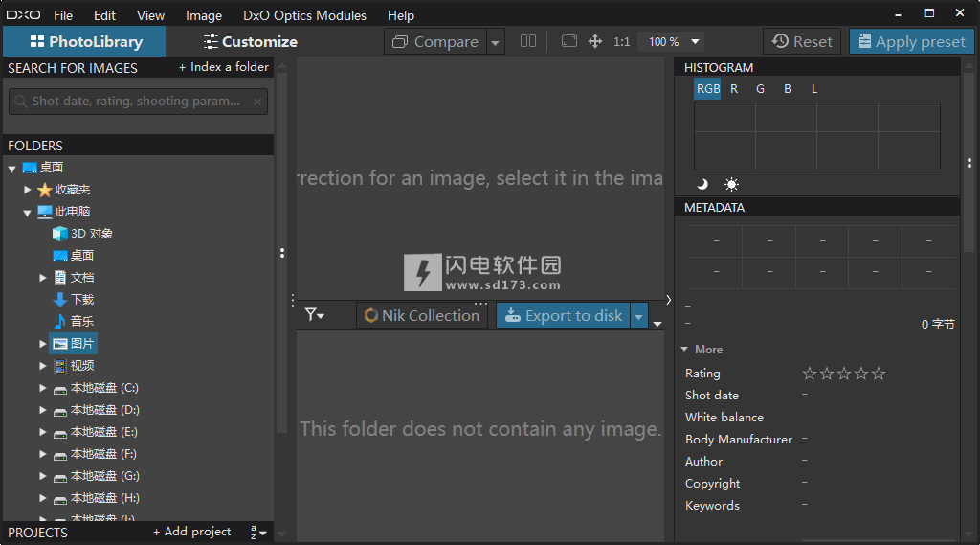Click the image browser dock dots handle
This screenshot has height=545, width=980.
pos(480,304)
